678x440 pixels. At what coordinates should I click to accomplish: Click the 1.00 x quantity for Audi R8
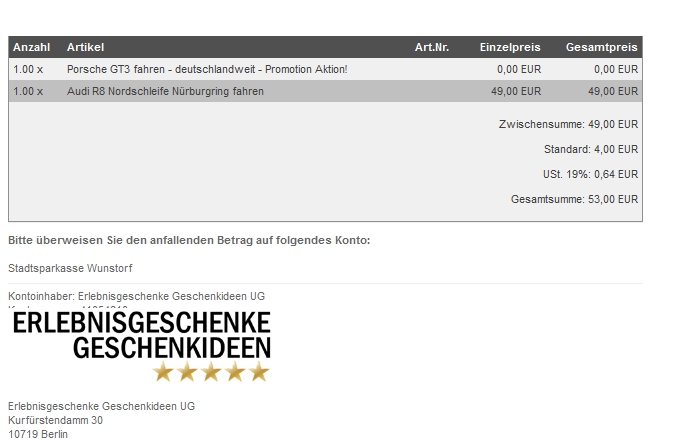click(28, 91)
